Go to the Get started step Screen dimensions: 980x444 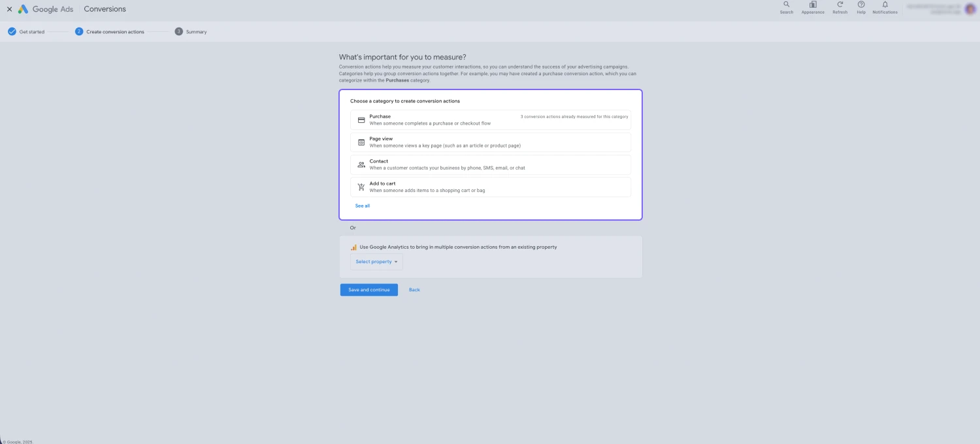tap(26, 31)
